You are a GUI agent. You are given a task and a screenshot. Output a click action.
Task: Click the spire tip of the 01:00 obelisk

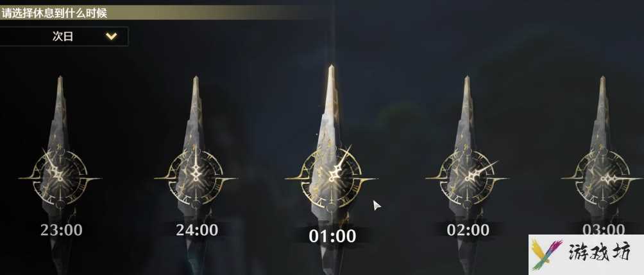331,72
